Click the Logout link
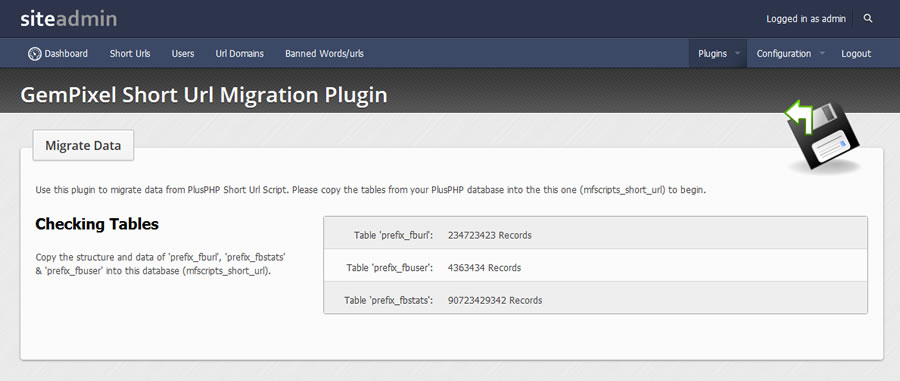 pos(856,53)
